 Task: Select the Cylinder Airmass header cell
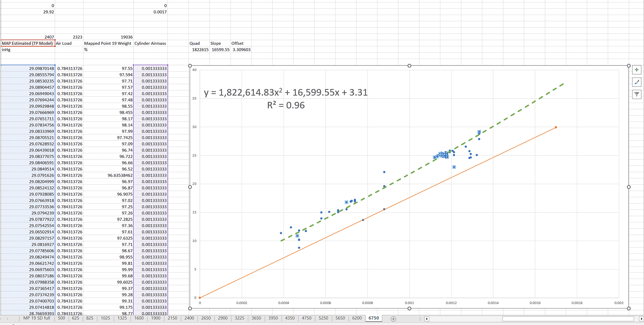point(150,43)
